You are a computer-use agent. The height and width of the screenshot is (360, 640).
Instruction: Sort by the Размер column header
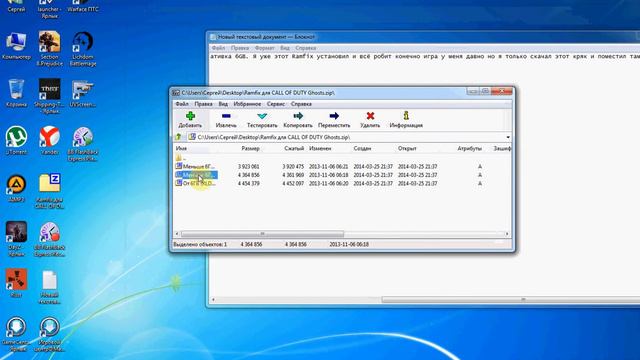(250, 149)
